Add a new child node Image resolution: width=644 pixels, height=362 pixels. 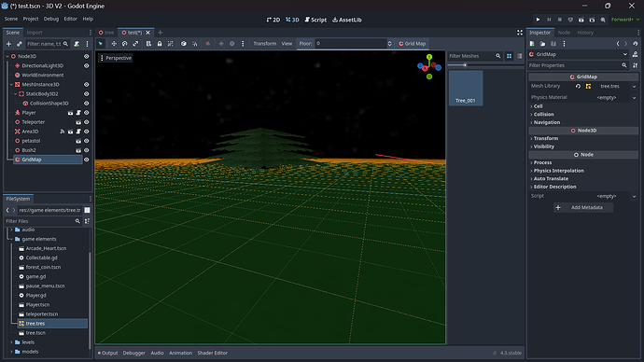tap(8, 44)
